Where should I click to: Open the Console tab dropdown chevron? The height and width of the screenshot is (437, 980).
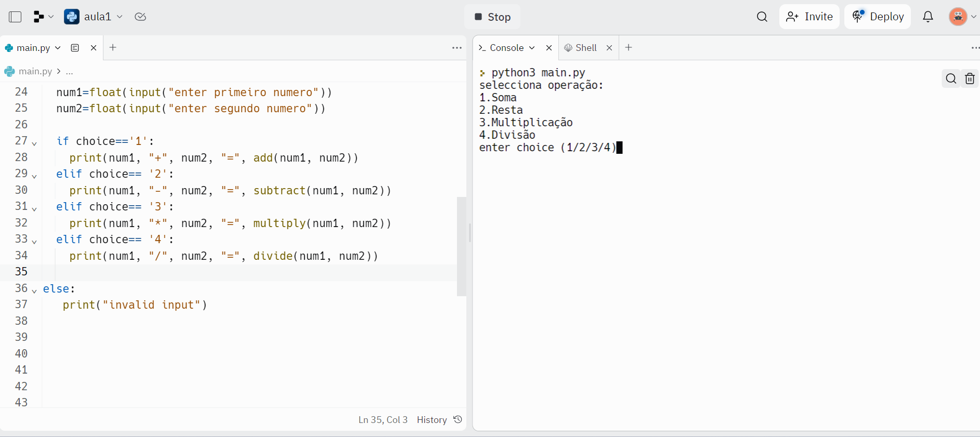coord(532,48)
